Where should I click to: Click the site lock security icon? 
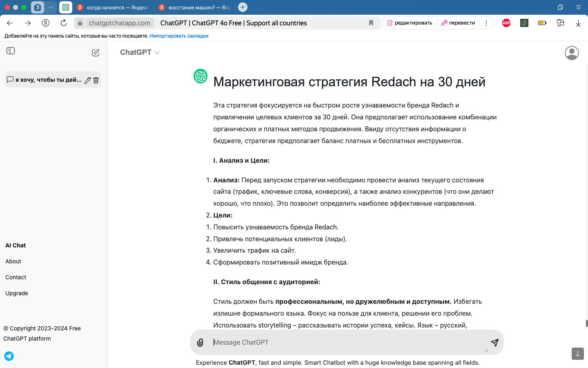(x=80, y=23)
